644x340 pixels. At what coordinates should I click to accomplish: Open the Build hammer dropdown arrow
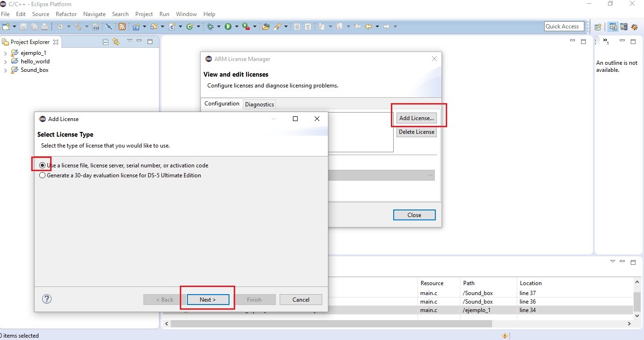(86, 26)
